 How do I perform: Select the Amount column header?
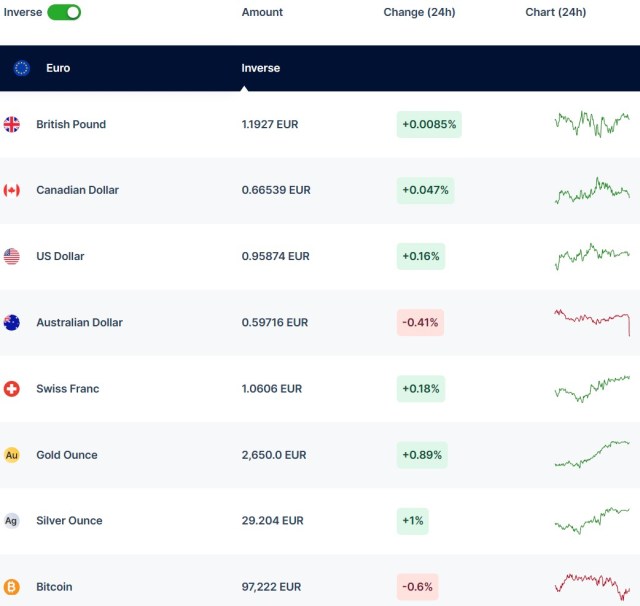pos(262,12)
